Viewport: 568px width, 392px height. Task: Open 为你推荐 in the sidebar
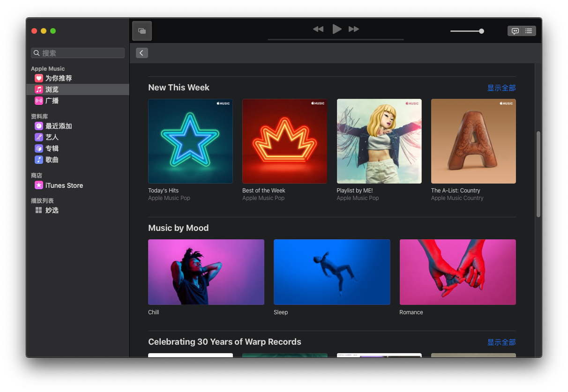pos(58,78)
